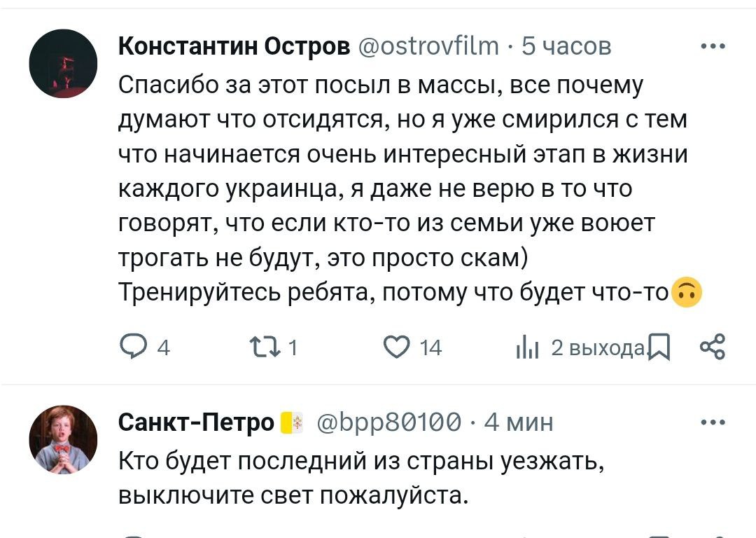
Task: Open the tweet starting with "Спасибо за этот посыл"
Action: (x=392, y=189)
